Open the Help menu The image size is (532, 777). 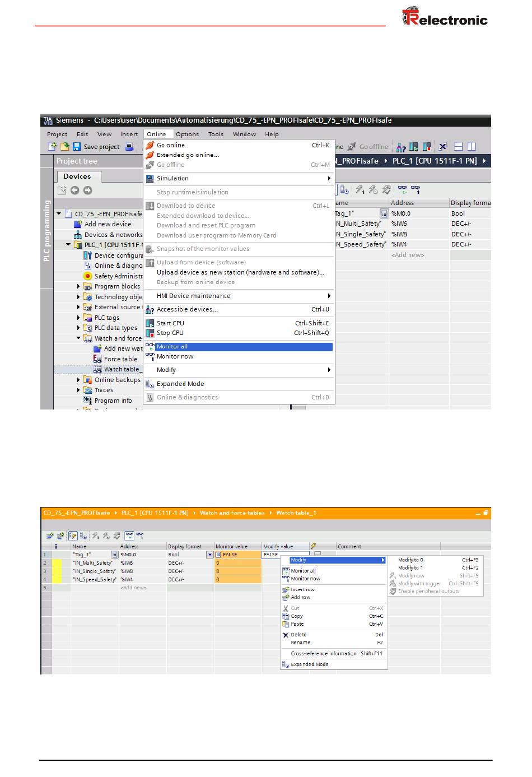click(x=272, y=134)
